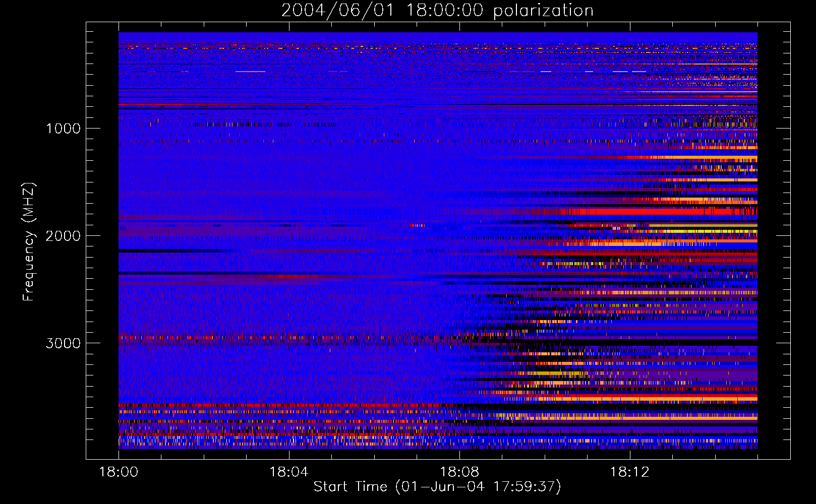
Task: Click the "2000" frequency tick label
Action: (63, 236)
